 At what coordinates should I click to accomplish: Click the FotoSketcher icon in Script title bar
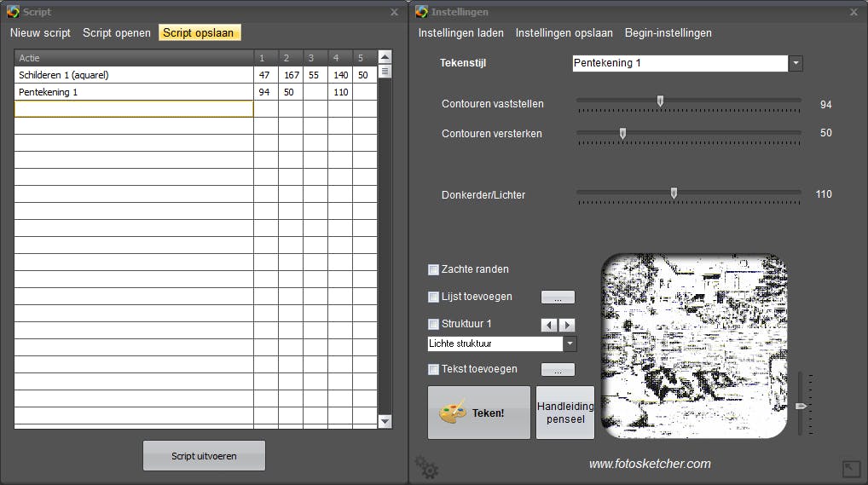[x=14, y=12]
